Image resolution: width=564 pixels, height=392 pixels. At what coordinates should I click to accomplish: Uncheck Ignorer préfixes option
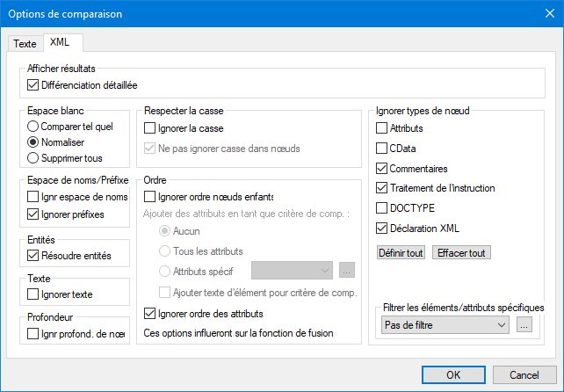pyautogui.click(x=34, y=214)
